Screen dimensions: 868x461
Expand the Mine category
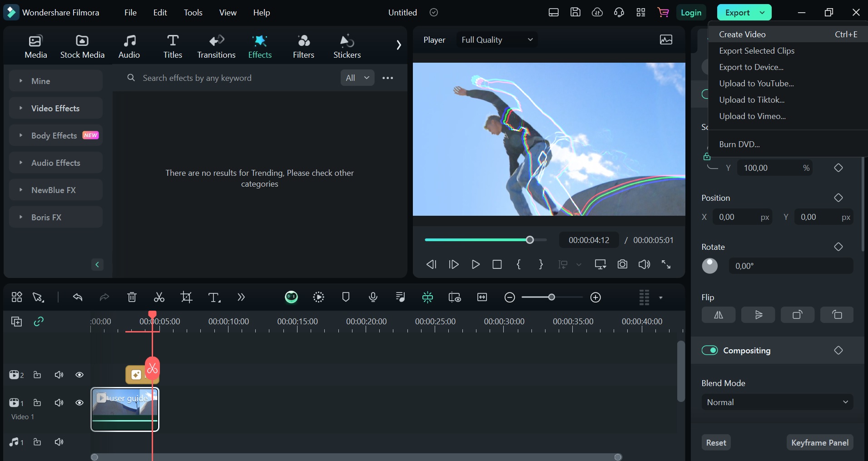[x=56, y=81]
